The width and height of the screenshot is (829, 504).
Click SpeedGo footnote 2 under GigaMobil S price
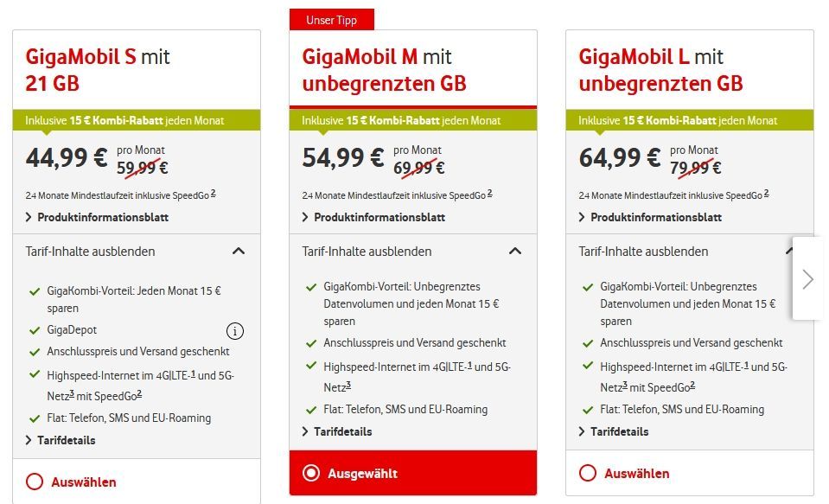coord(213,193)
